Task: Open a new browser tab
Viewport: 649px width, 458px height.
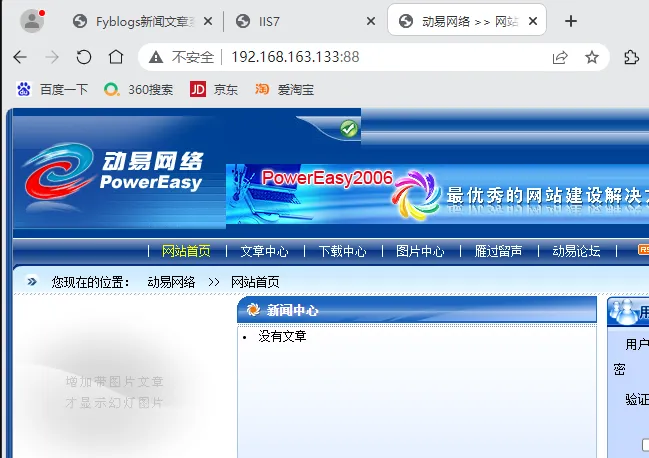Action: [571, 21]
